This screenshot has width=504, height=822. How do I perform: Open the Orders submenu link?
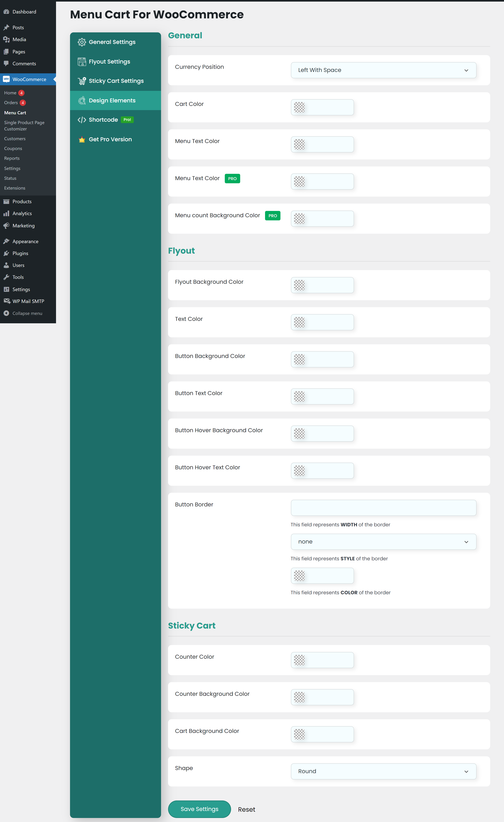pyautogui.click(x=11, y=103)
